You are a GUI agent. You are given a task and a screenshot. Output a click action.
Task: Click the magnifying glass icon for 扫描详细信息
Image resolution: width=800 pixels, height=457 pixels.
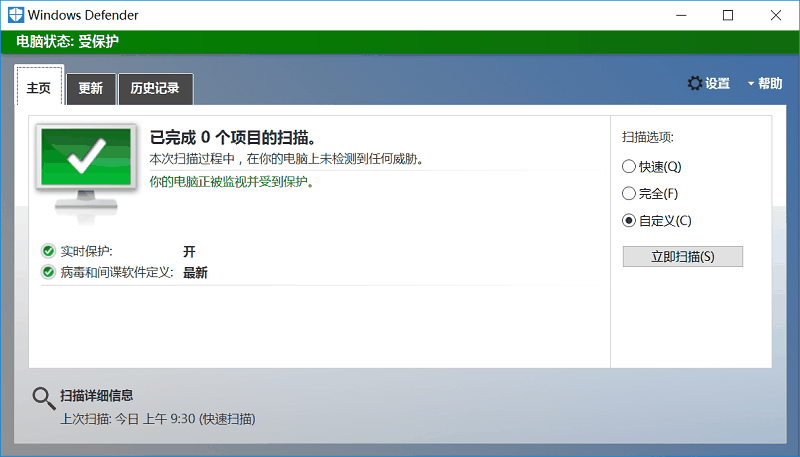44,398
